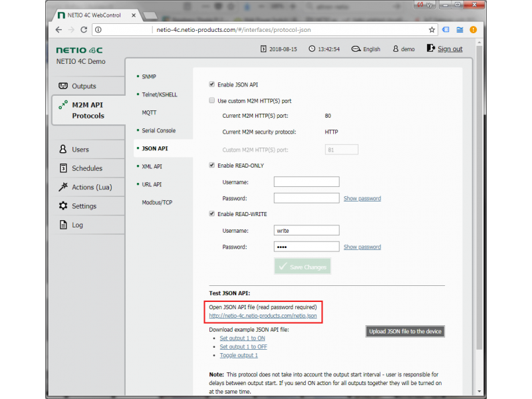Click the Custom M2M HTTP(S) port field

(341, 150)
